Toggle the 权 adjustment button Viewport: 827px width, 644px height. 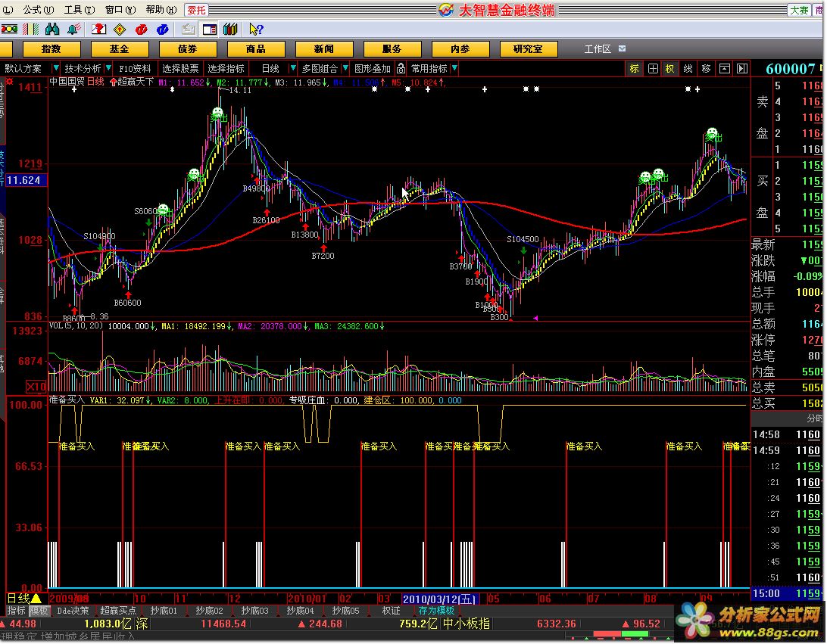669,69
